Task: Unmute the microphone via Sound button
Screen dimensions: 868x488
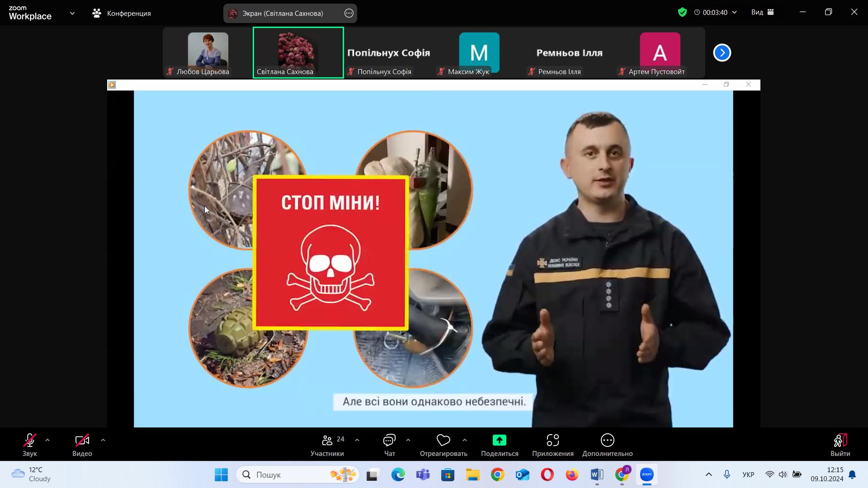Action: (30, 440)
